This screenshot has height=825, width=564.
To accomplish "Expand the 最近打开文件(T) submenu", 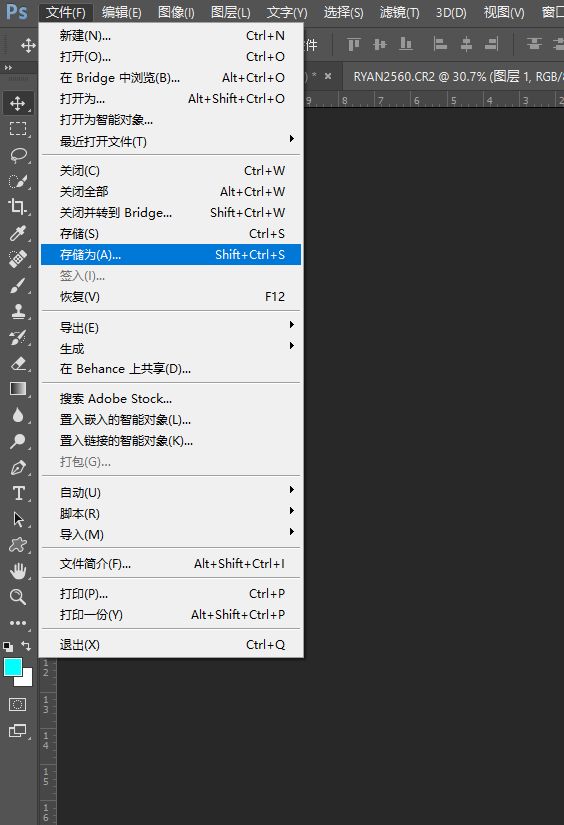I will tap(172, 141).
